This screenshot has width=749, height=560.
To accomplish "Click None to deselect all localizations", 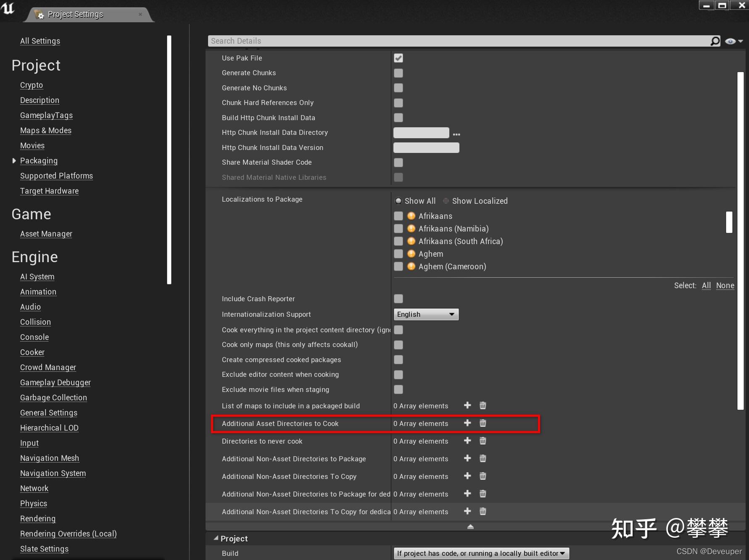I will 725,285.
